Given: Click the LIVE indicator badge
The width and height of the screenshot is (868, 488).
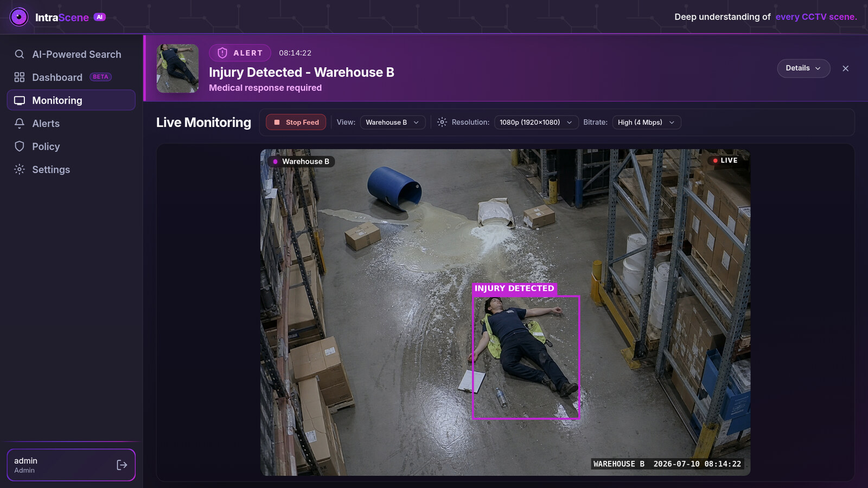Looking at the screenshot, I should [x=725, y=160].
